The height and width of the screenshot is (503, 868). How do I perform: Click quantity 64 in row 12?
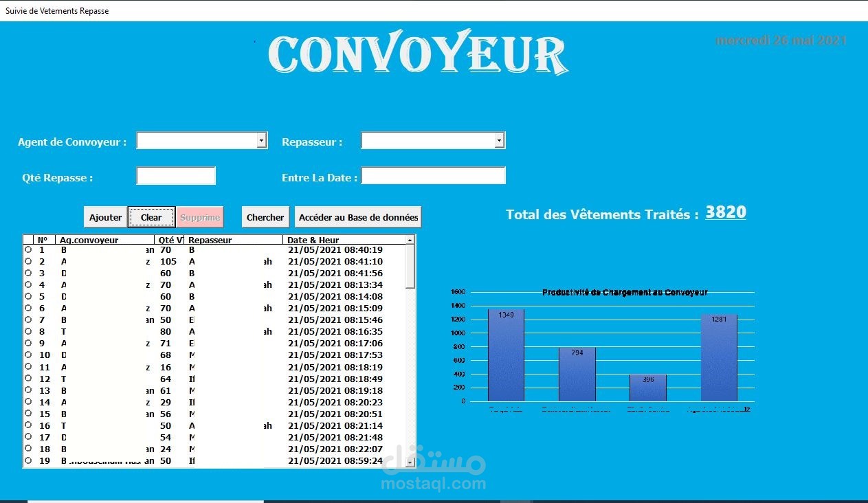(166, 379)
